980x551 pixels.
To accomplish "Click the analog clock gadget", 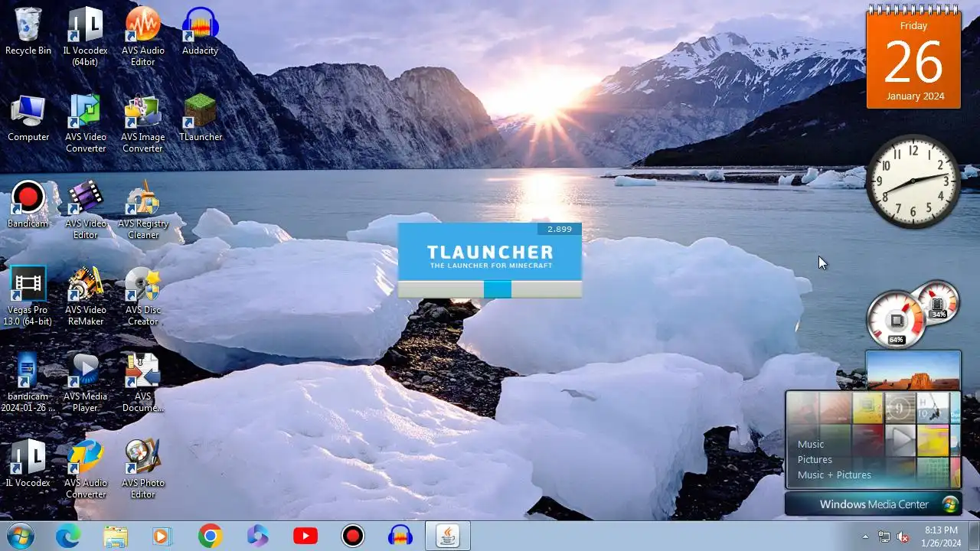I will [913, 181].
